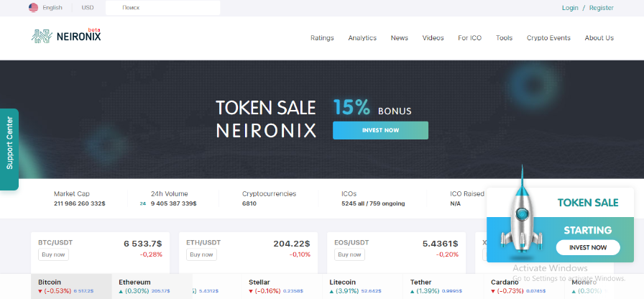Focus the Поиск search field
This screenshot has width=644, height=299.
pos(162,7)
